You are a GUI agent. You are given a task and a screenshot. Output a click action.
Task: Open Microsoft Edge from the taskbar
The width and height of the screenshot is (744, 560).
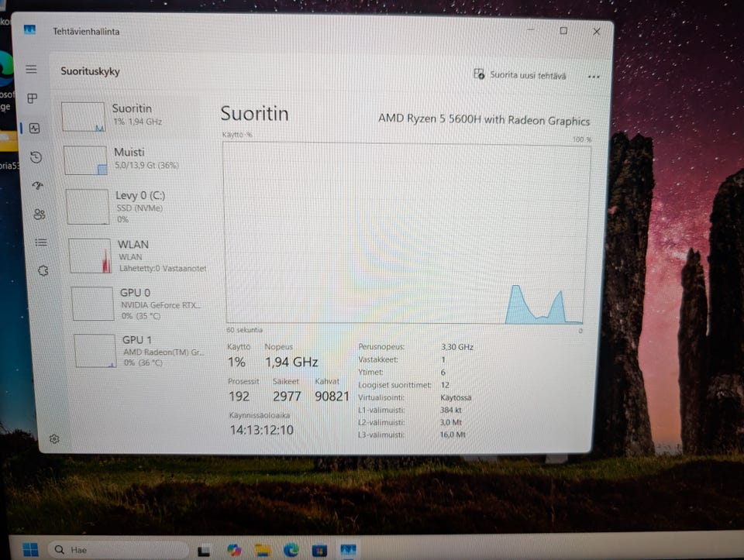tap(291, 550)
